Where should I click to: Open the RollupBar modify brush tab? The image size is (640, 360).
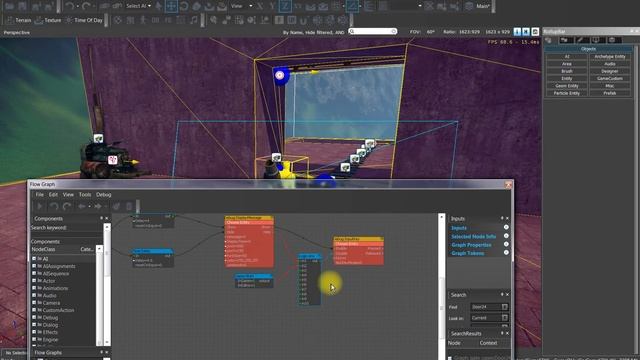pos(580,40)
